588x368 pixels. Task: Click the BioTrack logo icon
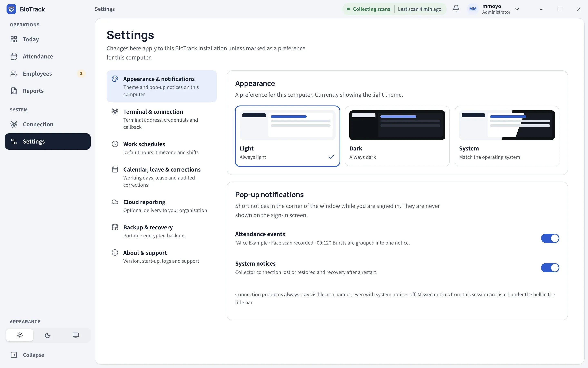pos(11,9)
